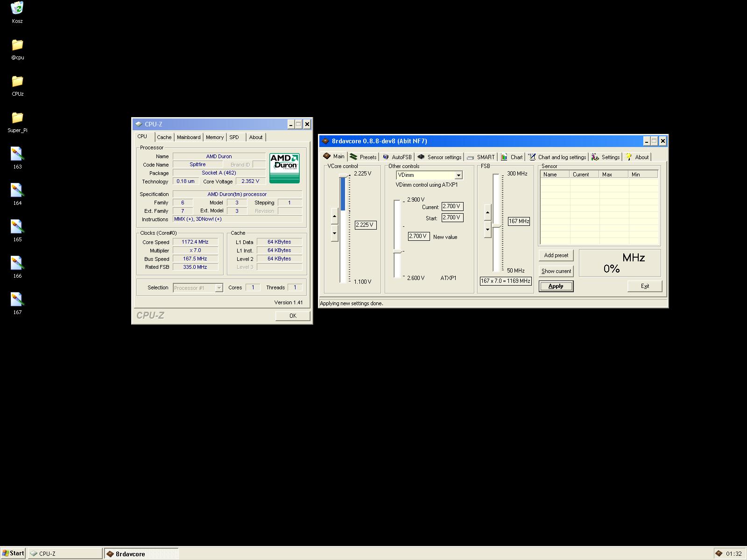This screenshot has width=747, height=560.
Task: Click the 167 x 7.0 = 1169 MHz readout
Action: pyautogui.click(x=506, y=281)
